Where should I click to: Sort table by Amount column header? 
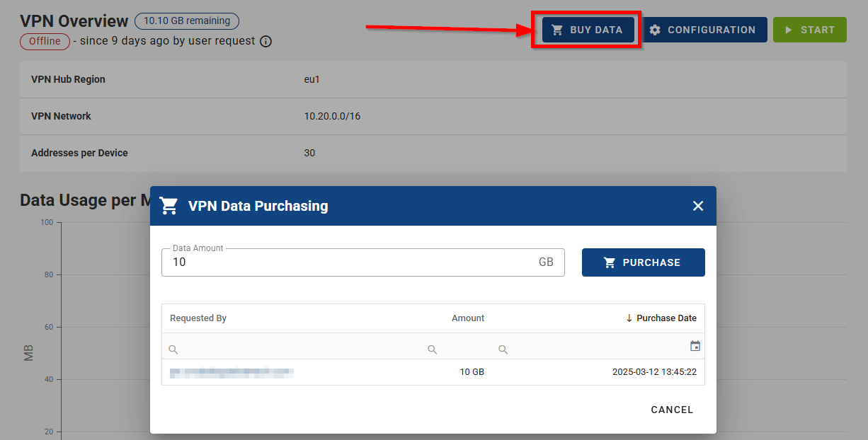tap(468, 318)
